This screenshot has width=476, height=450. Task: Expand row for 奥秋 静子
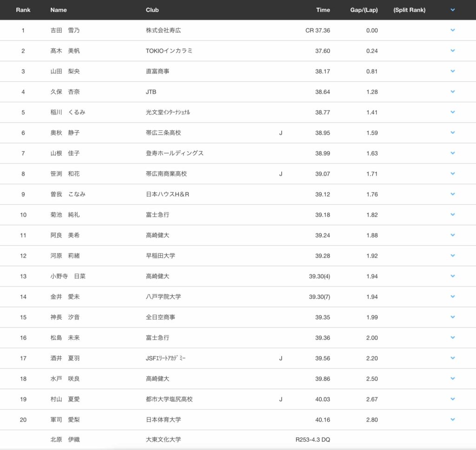coord(453,132)
